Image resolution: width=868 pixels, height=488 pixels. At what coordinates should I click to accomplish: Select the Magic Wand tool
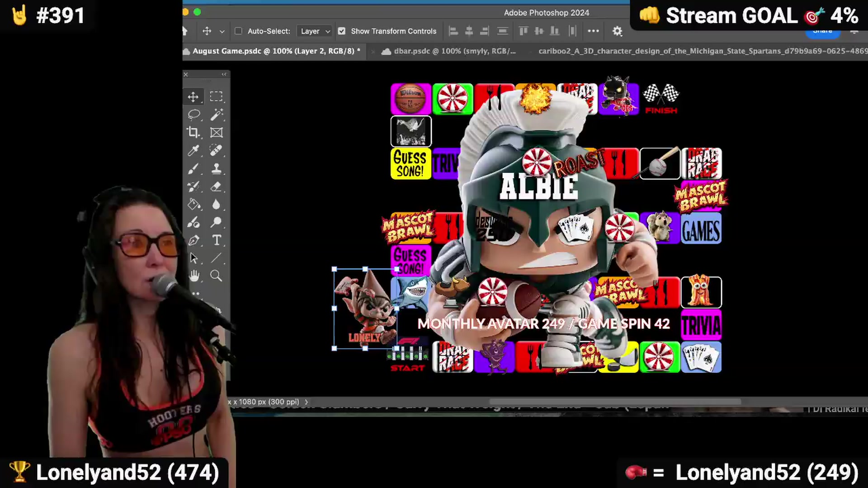[216, 114]
